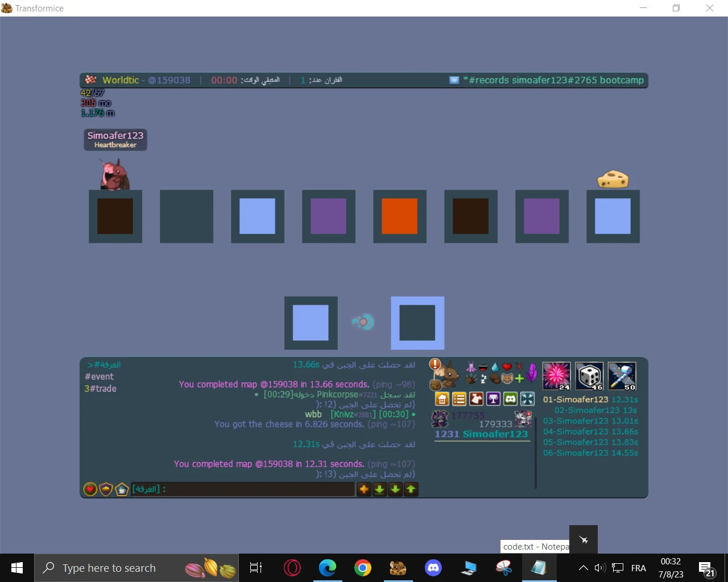Viewport: 728px width, 582px height.
Task: Click the Windows taskbar search box
Action: point(136,568)
